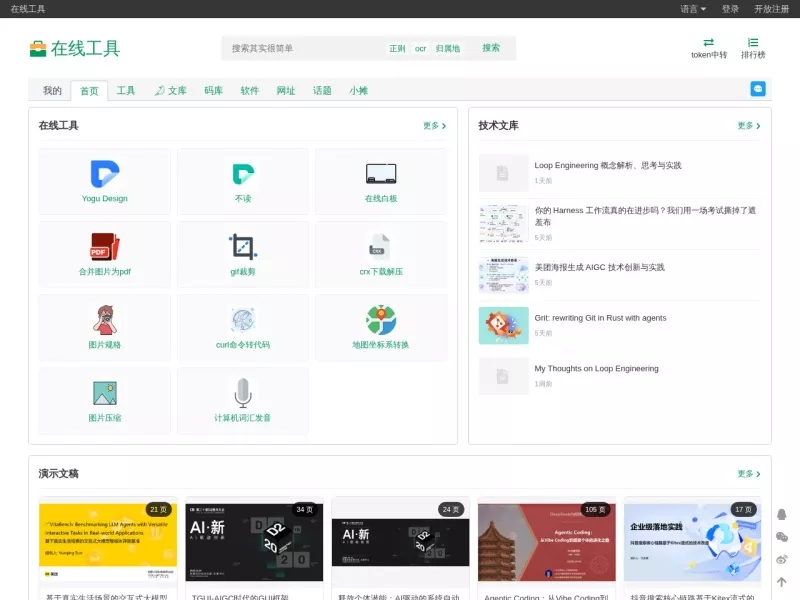This screenshot has width=800, height=600.
Task: Open 美团海报生成 AIGC 技术创新与实践 article
Action: [x=599, y=267]
